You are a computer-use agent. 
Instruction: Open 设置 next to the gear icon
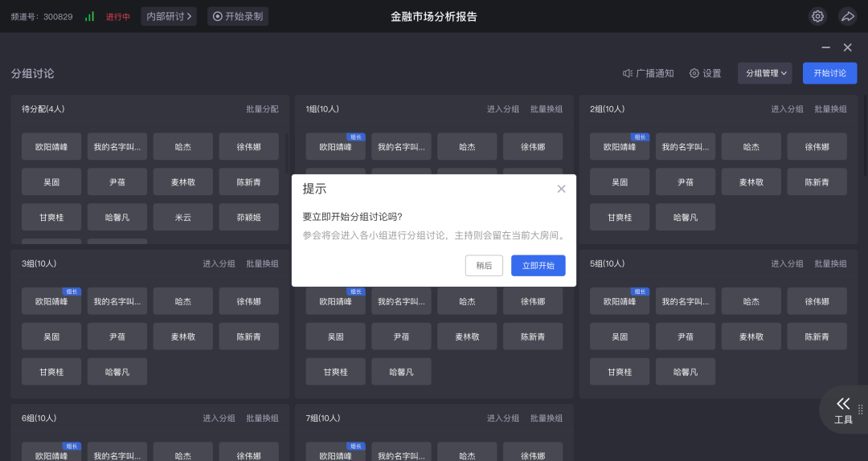click(x=705, y=73)
